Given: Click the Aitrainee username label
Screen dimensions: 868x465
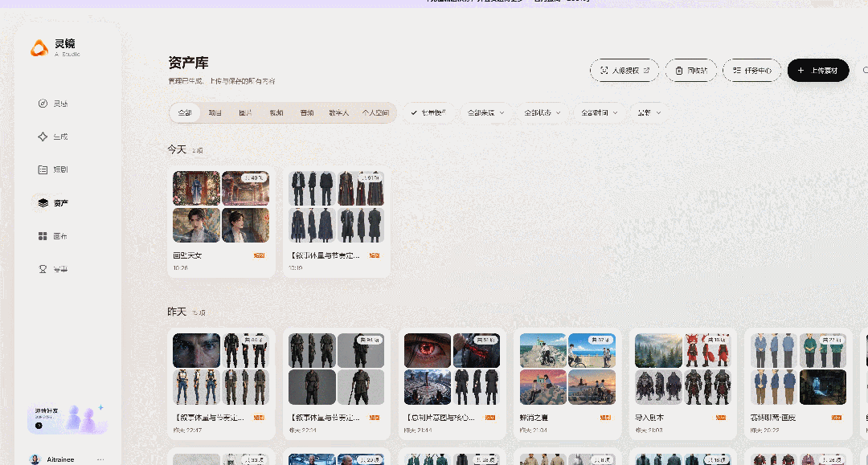Looking at the screenshot, I should tap(60, 459).
